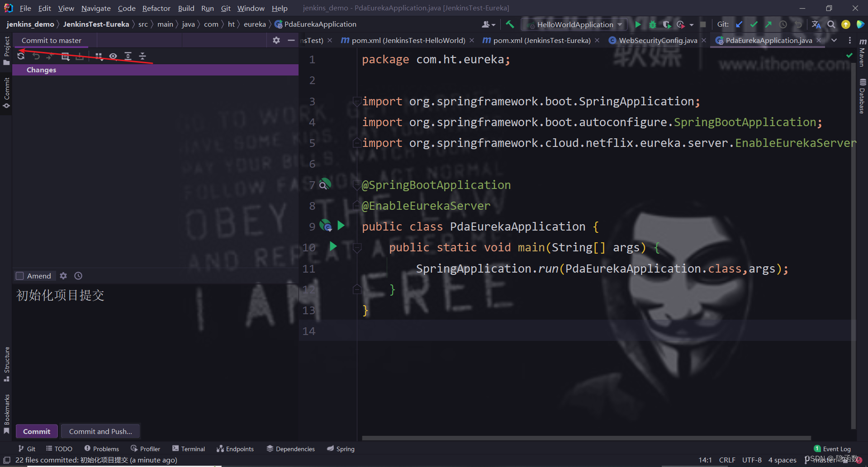Screen dimensions: 868x467
Task: Click the Commit button
Action: (x=37, y=431)
